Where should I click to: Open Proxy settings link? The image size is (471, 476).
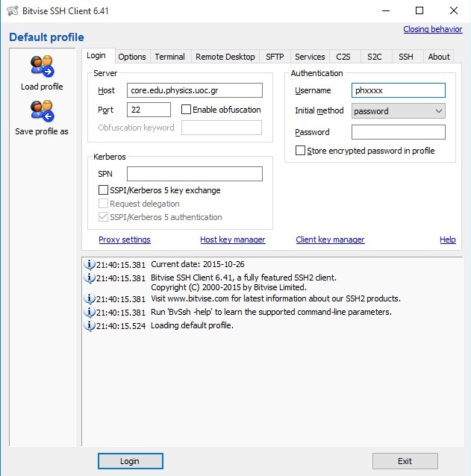125,239
